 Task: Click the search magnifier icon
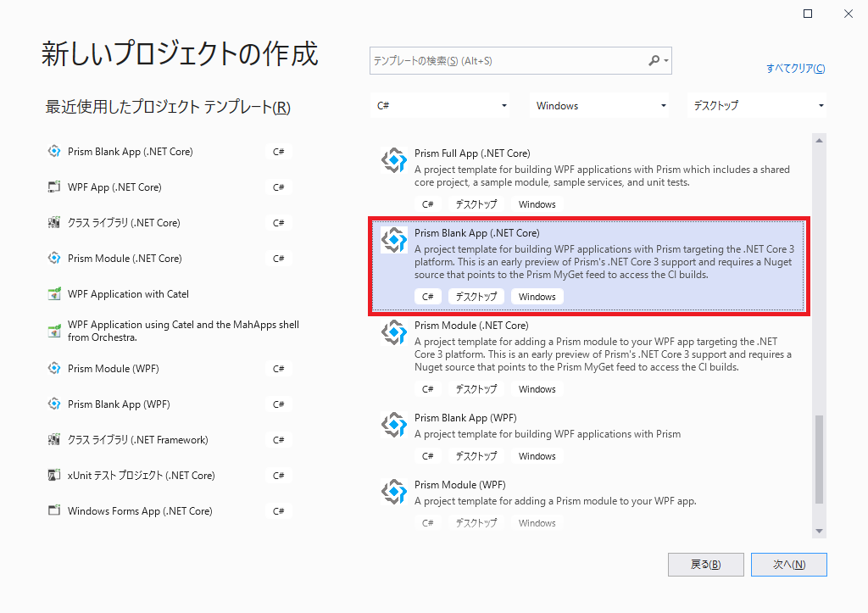[654, 60]
